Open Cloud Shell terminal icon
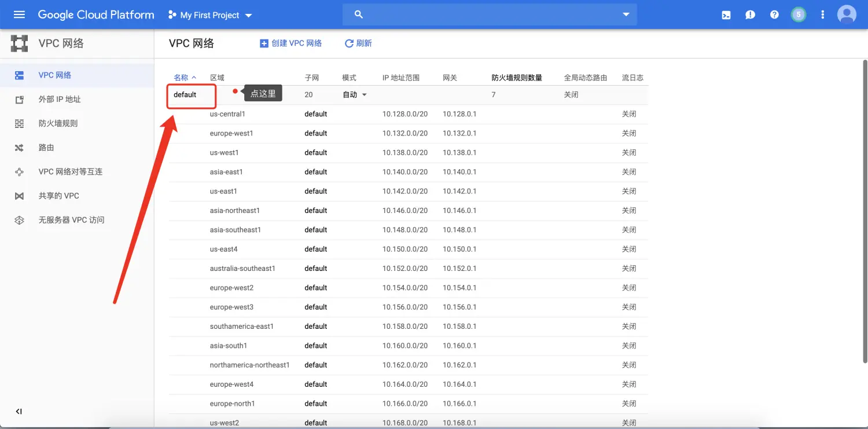The width and height of the screenshot is (868, 429). point(726,15)
